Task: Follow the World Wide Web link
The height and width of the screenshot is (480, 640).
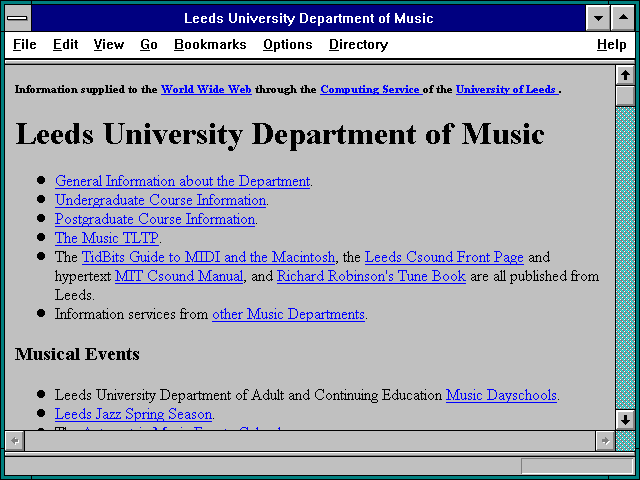Action: click(x=206, y=89)
